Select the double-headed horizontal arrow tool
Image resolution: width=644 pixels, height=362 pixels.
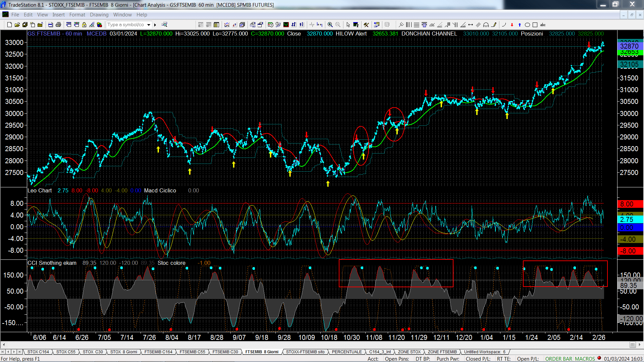[x=471, y=24]
